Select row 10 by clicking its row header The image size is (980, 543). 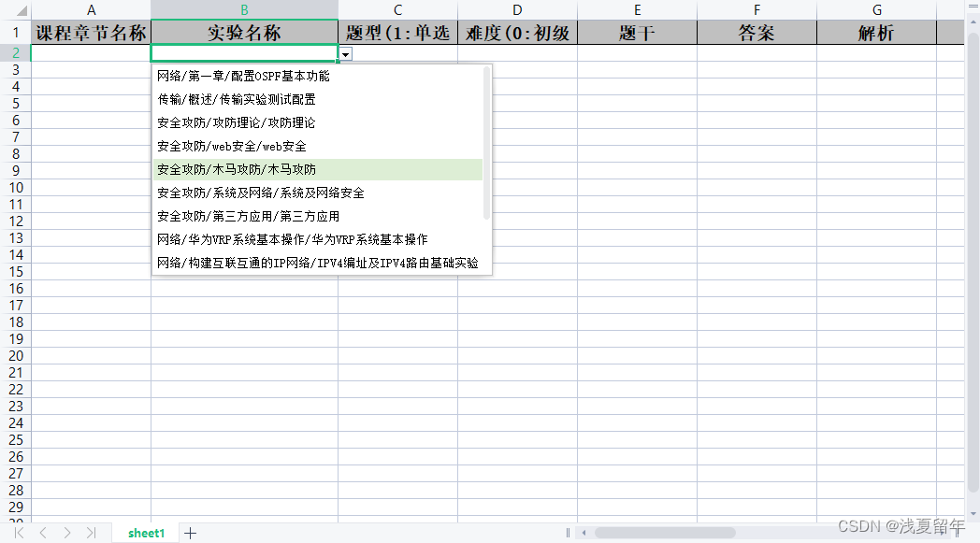15,187
